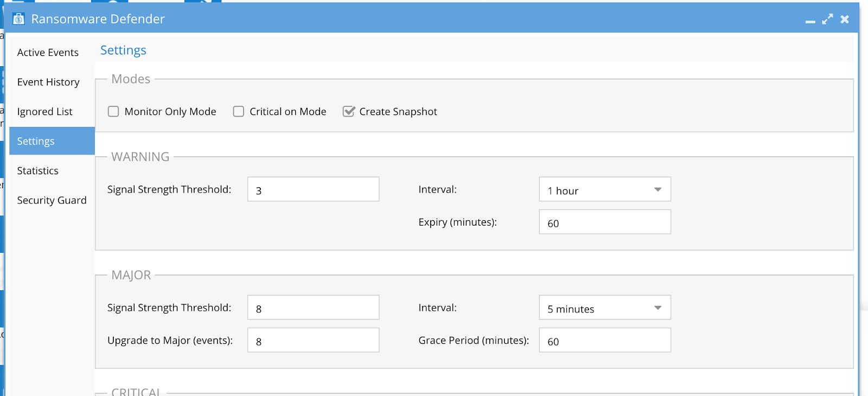This screenshot has width=868, height=396.
Task: Maximize the Ransomware Defender window
Action: coord(827,19)
